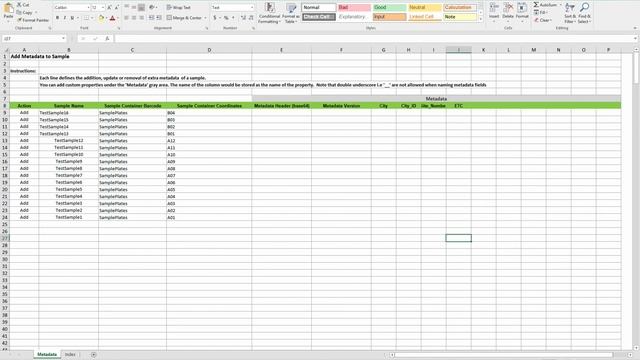The height and width of the screenshot is (360, 640).
Task: Apply the Neutral cell style
Action: [x=425, y=7]
